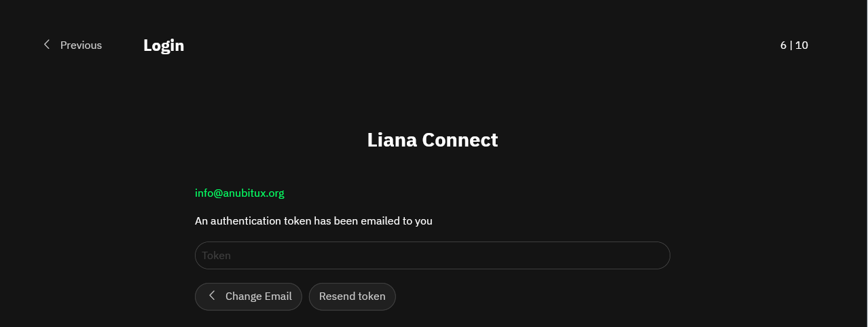Request a new code with Resend token
This screenshot has height=327, width=868.
(x=352, y=296)
